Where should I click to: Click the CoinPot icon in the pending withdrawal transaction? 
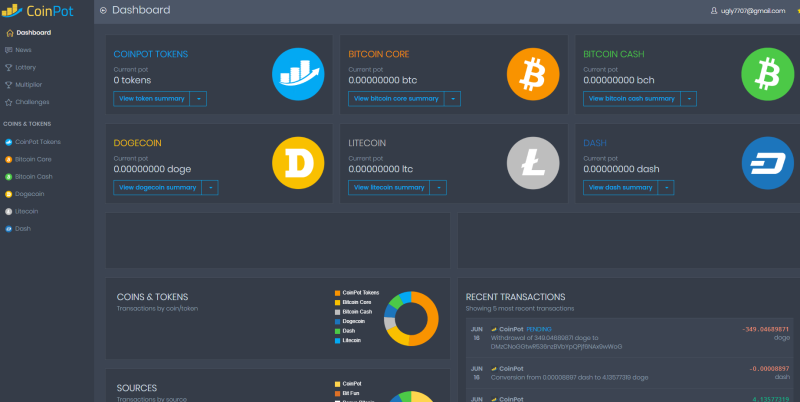tap(494, 330)
